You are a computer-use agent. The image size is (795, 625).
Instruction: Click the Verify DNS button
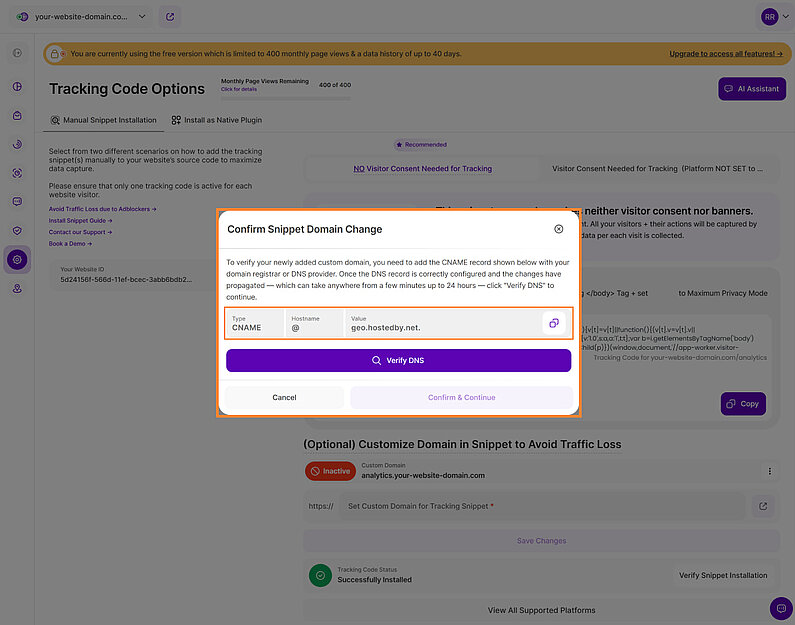pyautogui.click(x=398, y=360)
